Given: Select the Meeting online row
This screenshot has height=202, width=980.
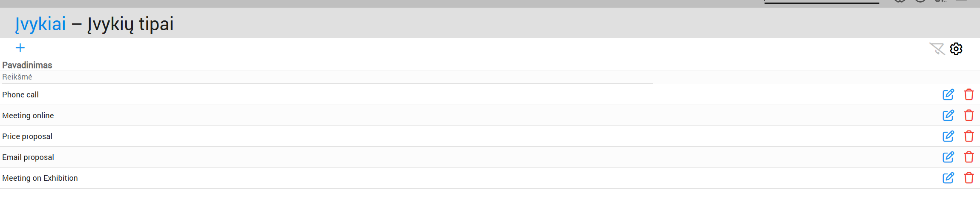Looking at the screenshot, I should pos(28,116).
